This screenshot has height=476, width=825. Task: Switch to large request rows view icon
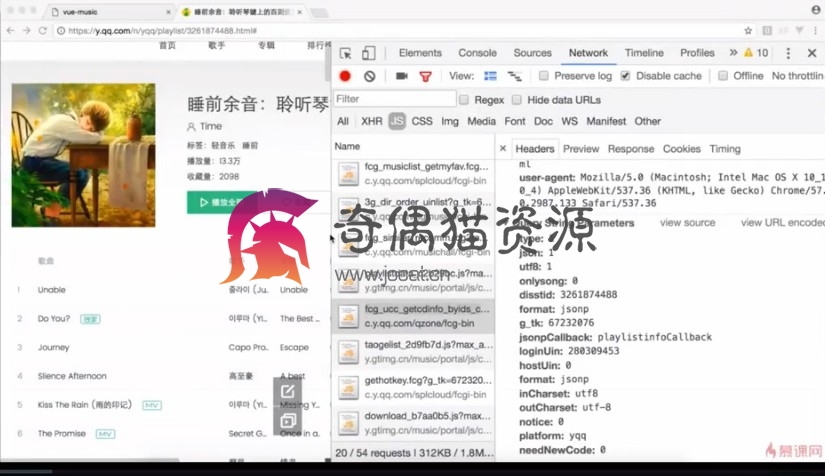pos(490,76)
